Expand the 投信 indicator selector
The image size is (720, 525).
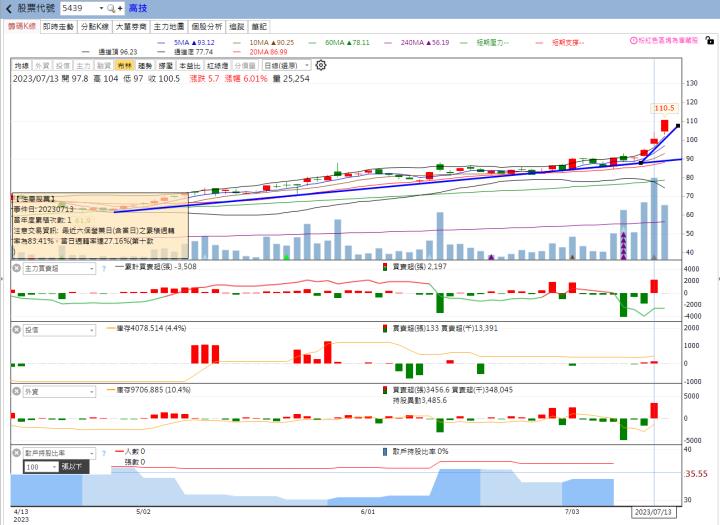(92, 330)
